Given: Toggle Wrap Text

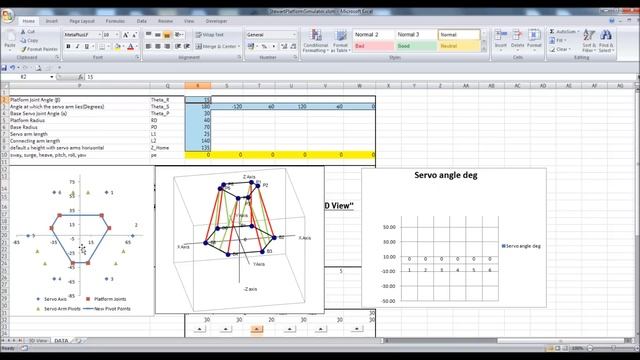Looking at the screenshot, I should pyautogui.click(x=209, y=35).
